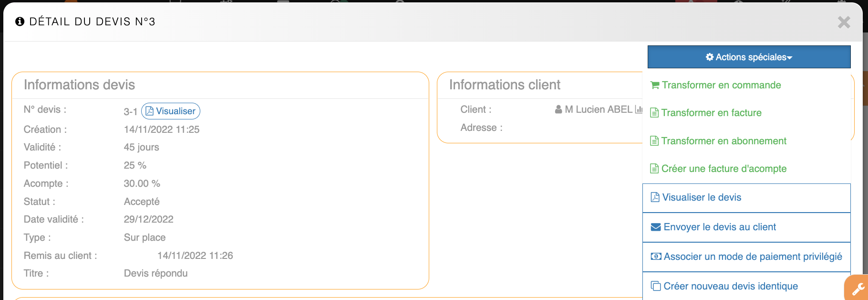Screen dimensions: 868x300
Task: Collapse the Actions spéciales dropdown
Action: [x=749, y=57]
